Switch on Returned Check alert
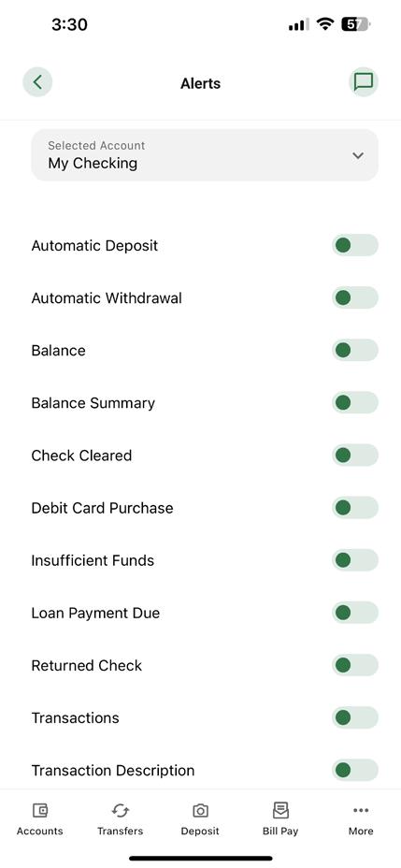Screen dimensions: 401x868 coord(355,665)
